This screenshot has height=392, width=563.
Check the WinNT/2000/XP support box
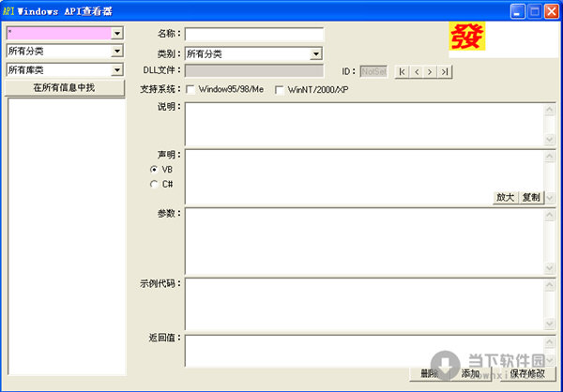click(x=280, y=89)
